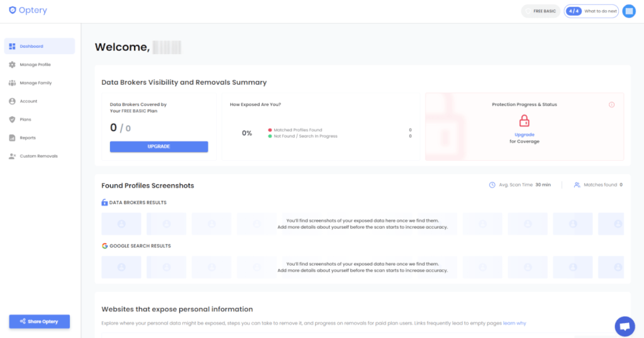Open the chat support bubble
This screenshot has width=644, height=338.
click(x=625, y=326)
